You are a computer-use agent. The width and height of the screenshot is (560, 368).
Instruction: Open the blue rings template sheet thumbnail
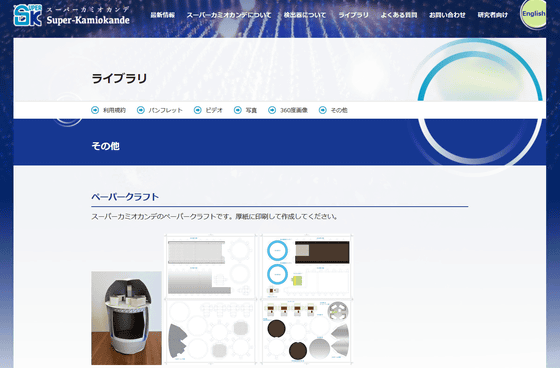click(308, 266)
